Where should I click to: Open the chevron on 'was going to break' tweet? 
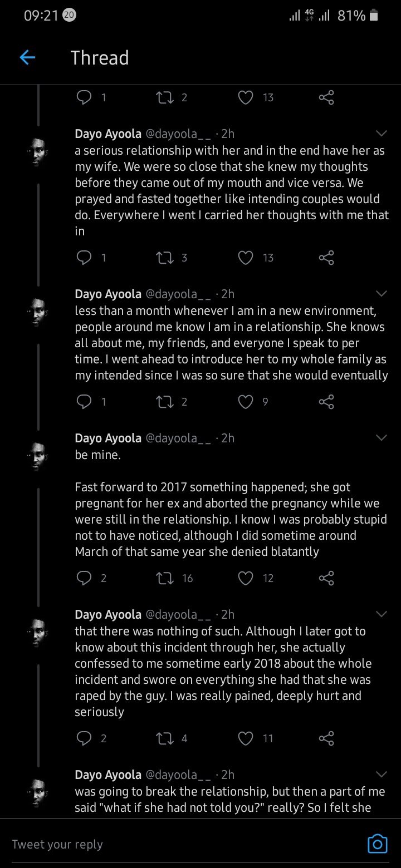[x=382, y=775]
